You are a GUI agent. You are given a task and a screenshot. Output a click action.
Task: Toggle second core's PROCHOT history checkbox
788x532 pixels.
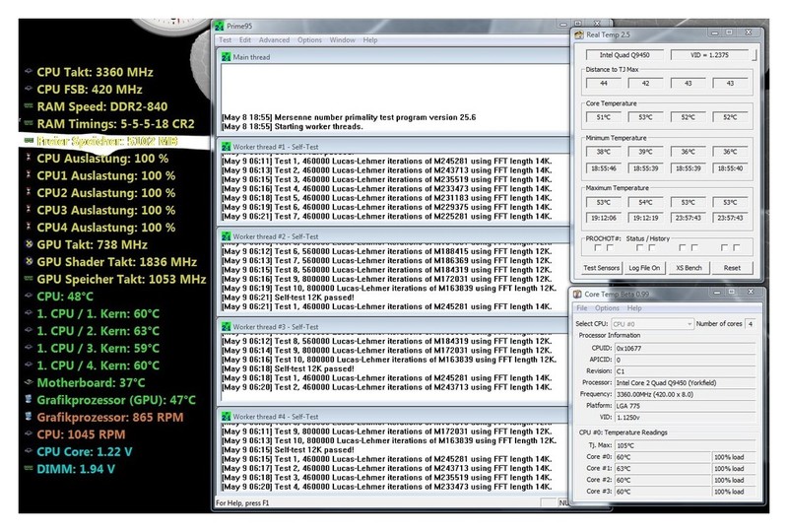652,248
